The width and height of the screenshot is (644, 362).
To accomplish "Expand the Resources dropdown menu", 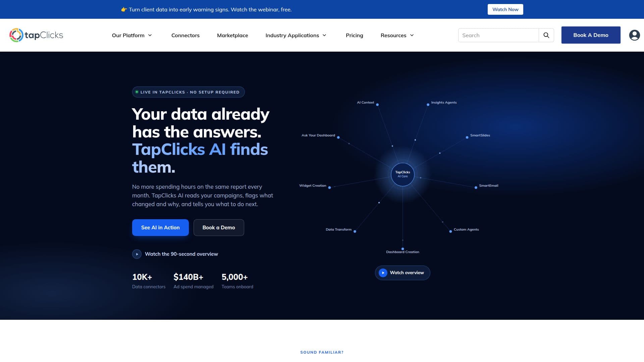I will 397,35.
